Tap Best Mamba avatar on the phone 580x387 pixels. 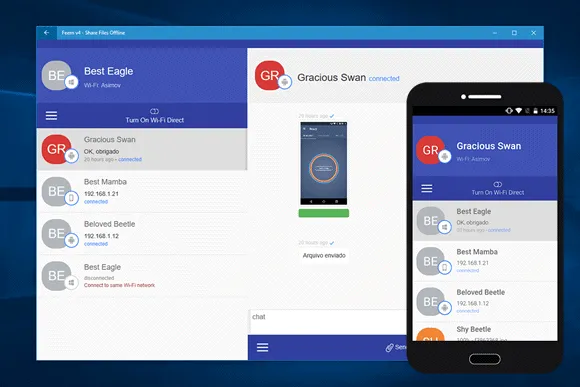click(430, 261)
